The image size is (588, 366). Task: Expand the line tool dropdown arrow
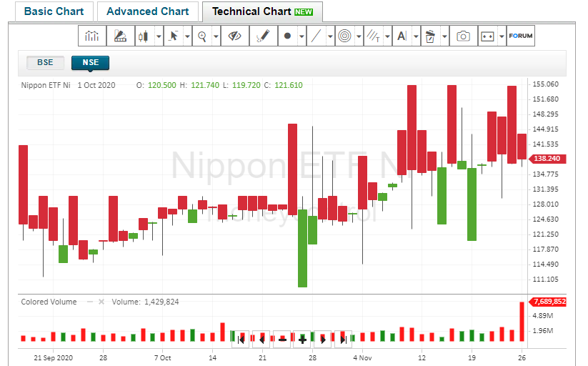tap(330, 36)
